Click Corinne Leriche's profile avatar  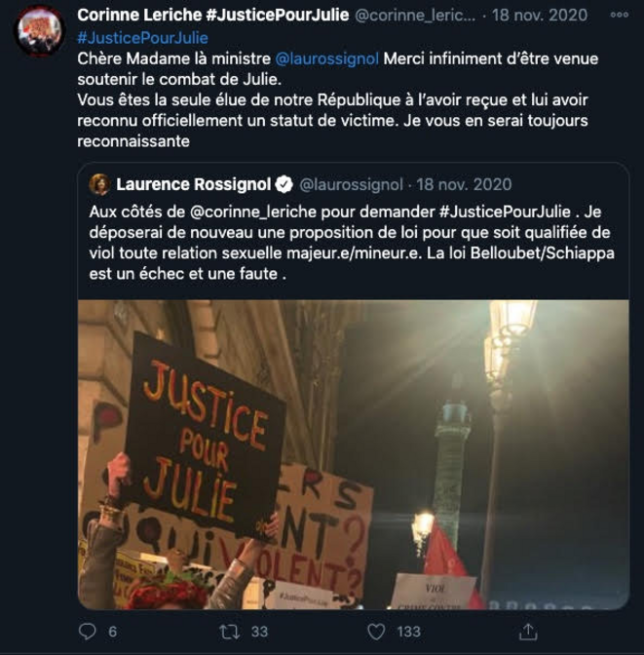(39, 31)
